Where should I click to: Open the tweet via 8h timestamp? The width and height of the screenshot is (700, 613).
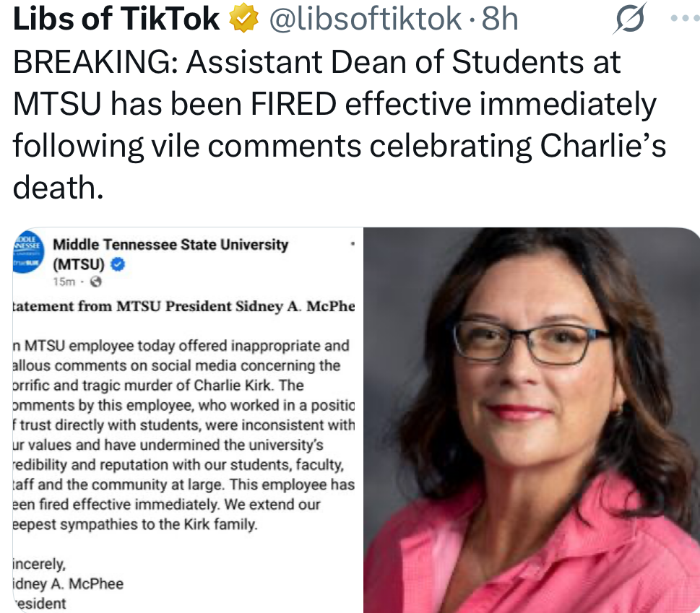(501, 20)
